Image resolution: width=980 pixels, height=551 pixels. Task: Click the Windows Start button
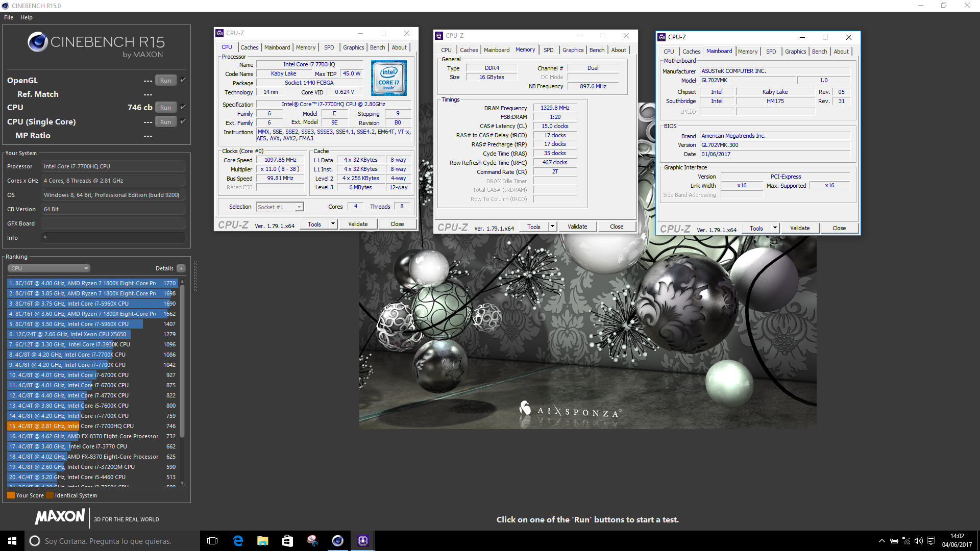pyautogui.click(x=12, y=541)
